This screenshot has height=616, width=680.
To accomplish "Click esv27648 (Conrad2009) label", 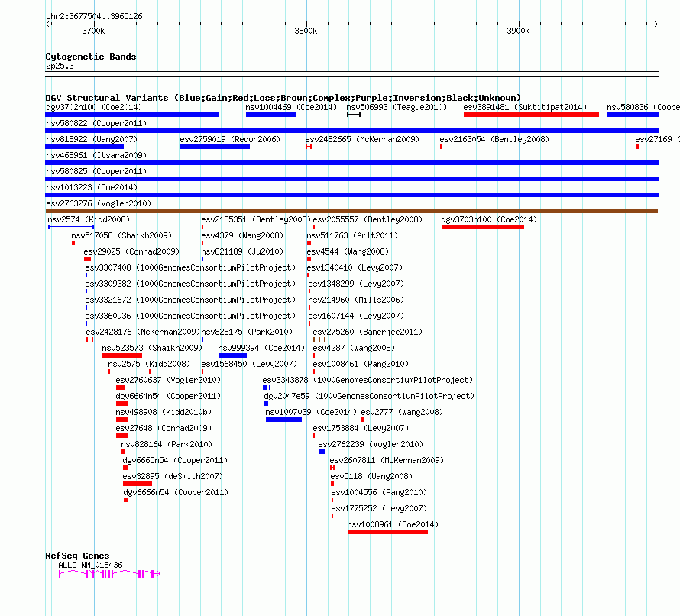I will pos(164,428).
